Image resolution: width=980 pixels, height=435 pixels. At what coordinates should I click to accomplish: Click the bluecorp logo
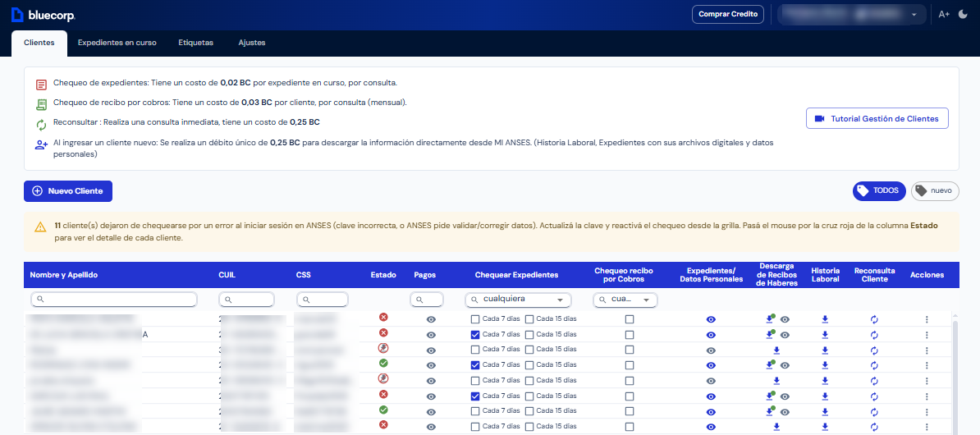pyautogui.click(x=44, y=15)
